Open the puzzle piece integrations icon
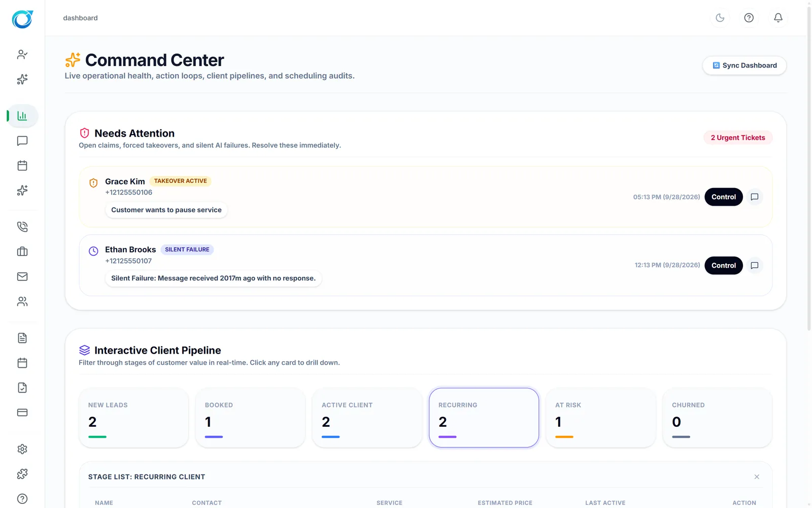Image resolution: width=812 pixels, height=508 pixels. (x=22, y=474)
